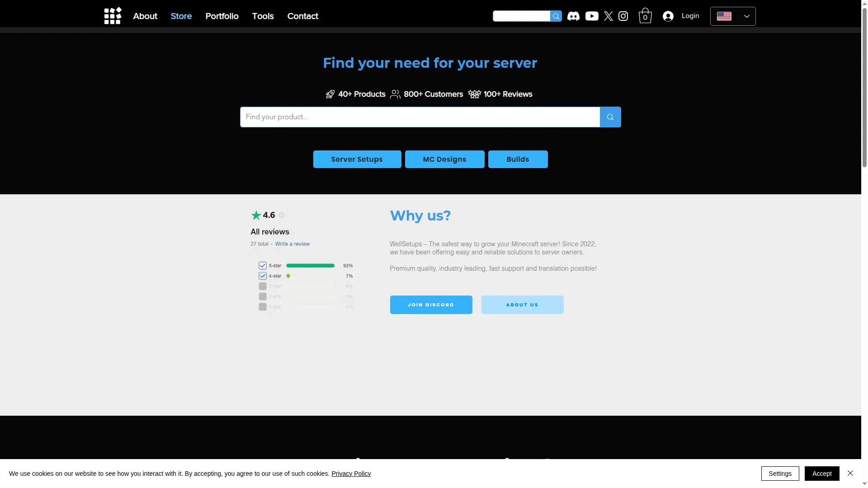Click the product search magnifier button
Viewport: 868px width, 488px height.
pos(610,117)
